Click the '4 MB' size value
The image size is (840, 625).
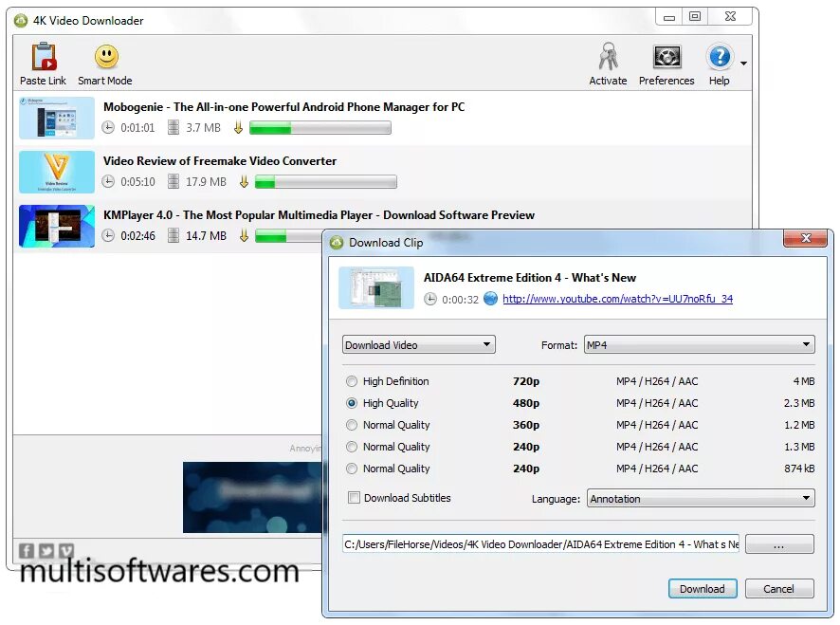click(x=804, y=381)
